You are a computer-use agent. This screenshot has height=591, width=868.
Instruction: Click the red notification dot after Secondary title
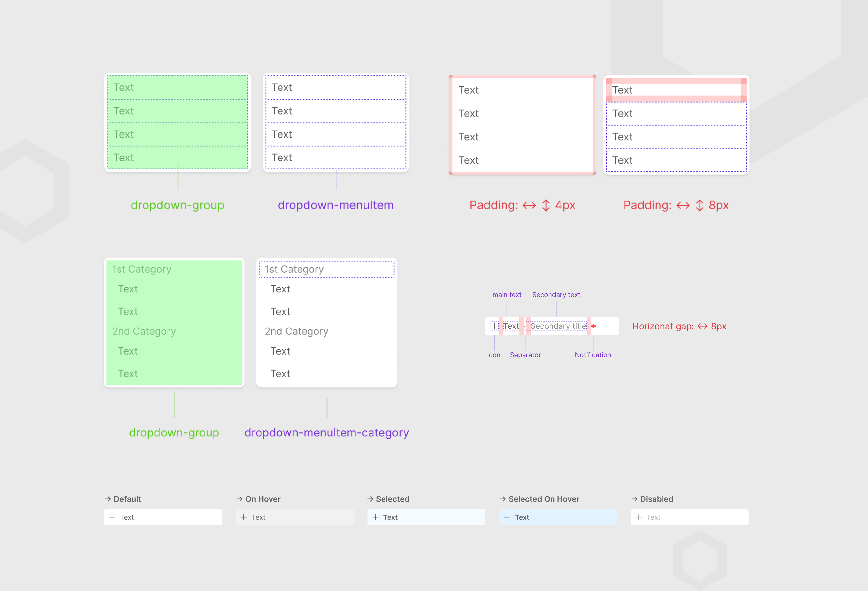(x=593, y=326)
